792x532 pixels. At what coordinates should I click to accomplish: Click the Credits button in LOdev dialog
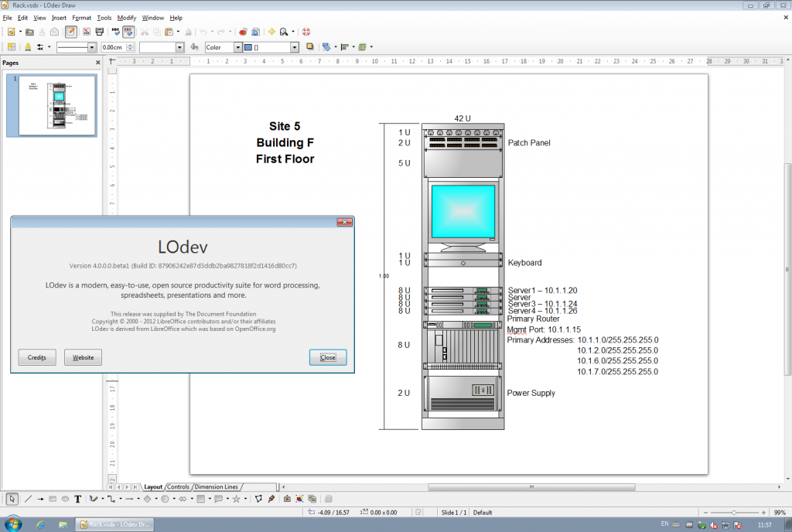36,357
